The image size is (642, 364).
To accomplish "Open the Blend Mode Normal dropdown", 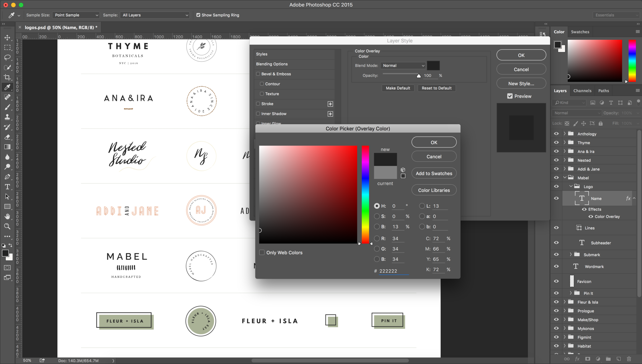I will coord(403,66).
